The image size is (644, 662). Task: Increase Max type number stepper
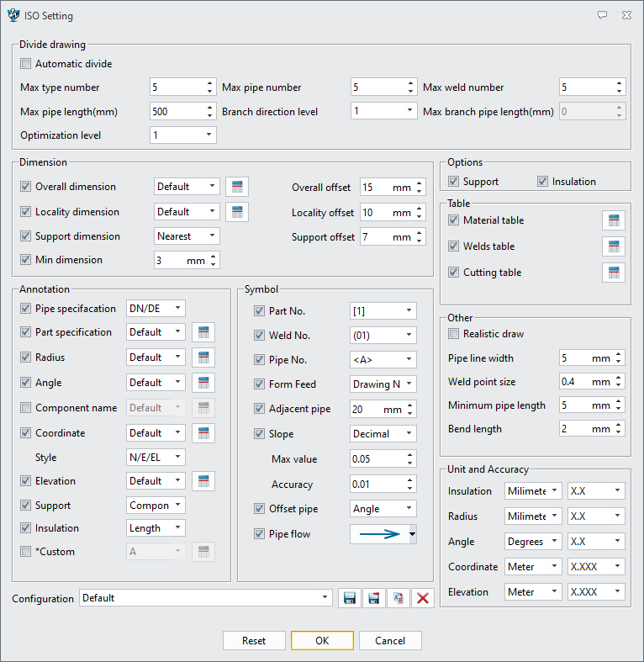[x=209, y=83]
